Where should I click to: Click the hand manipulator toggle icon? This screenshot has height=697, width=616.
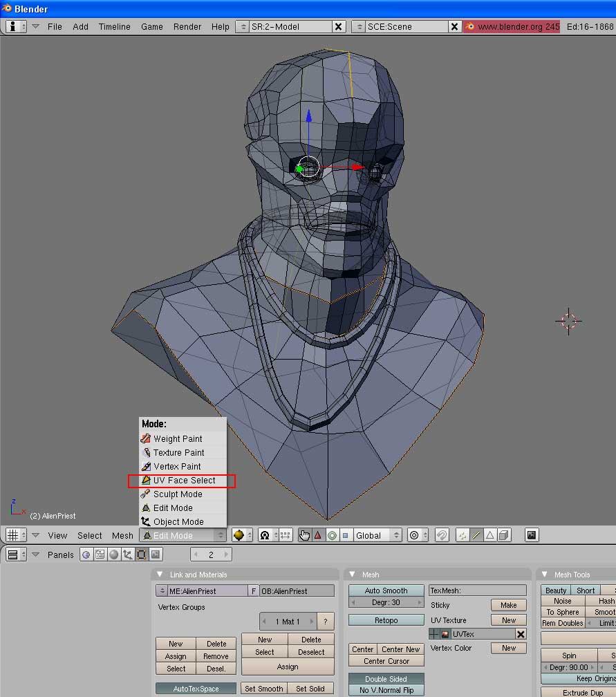coord(304,535)
